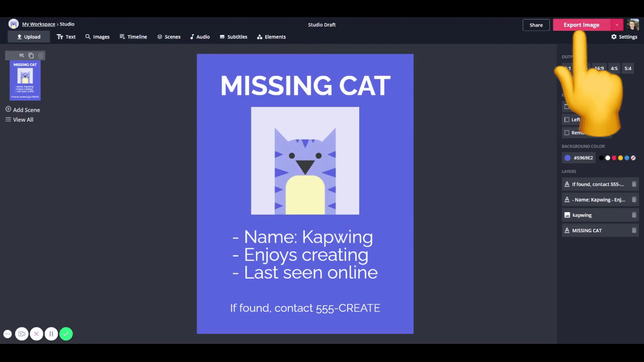
Task: Cancel recording with the X button
Action: click(36, 334)
